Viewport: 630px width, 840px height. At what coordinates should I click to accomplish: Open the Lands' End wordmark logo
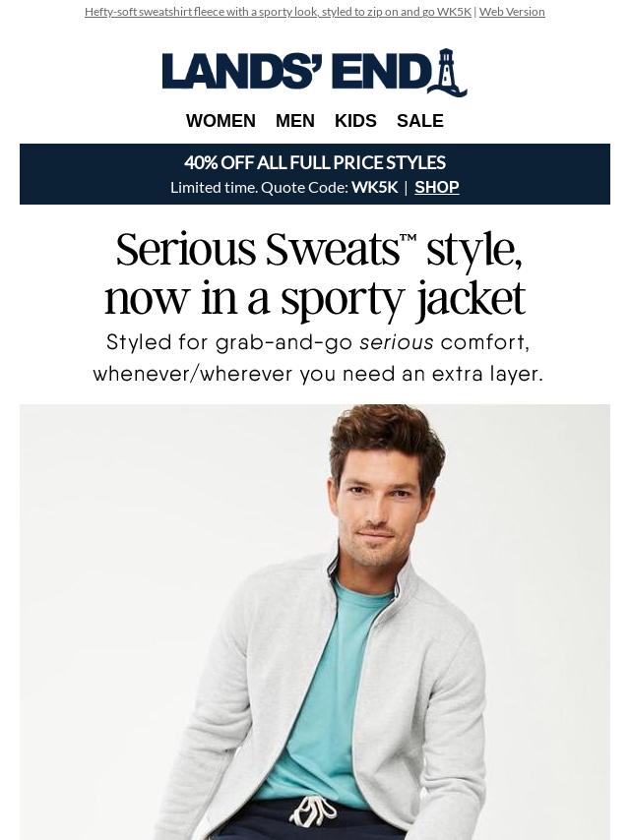[314, 73]
